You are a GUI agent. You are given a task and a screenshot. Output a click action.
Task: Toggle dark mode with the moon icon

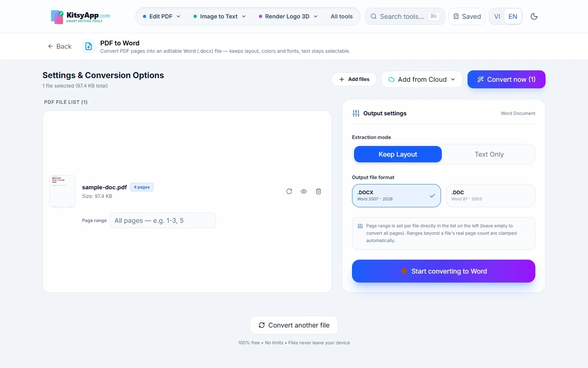534,16
